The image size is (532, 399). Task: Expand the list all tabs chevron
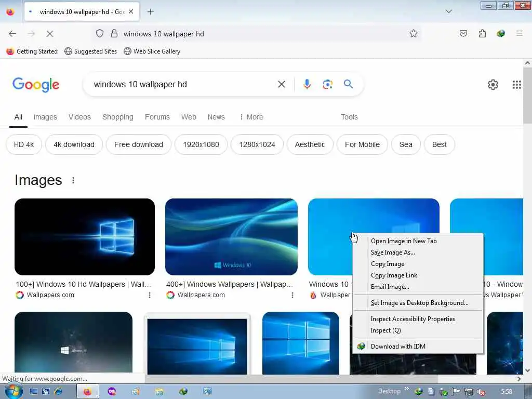tap(448, 11)
